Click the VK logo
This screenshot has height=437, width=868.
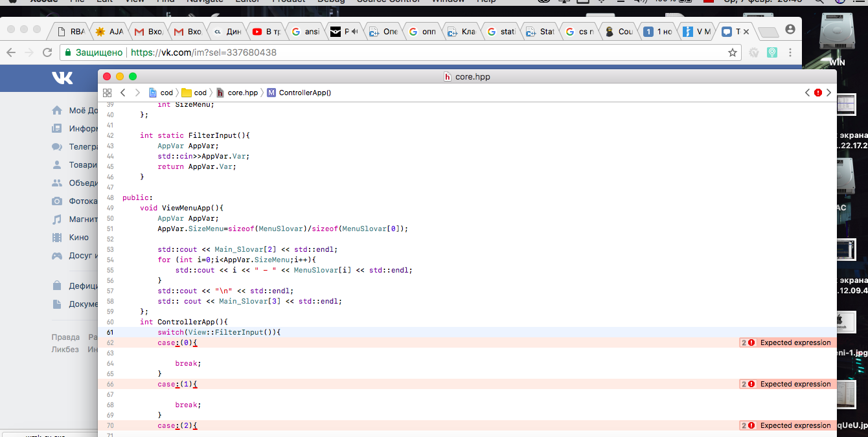click(62, 78)
